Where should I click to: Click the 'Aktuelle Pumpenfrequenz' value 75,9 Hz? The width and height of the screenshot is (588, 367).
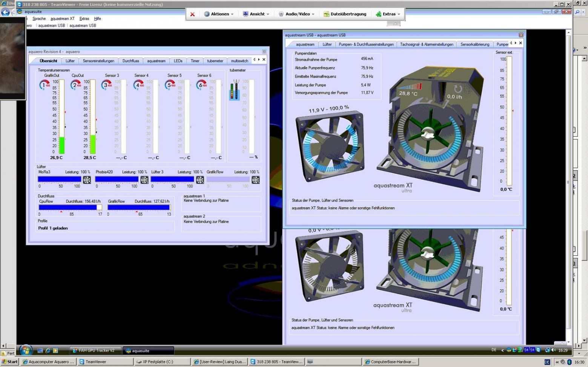click(367, 68)
